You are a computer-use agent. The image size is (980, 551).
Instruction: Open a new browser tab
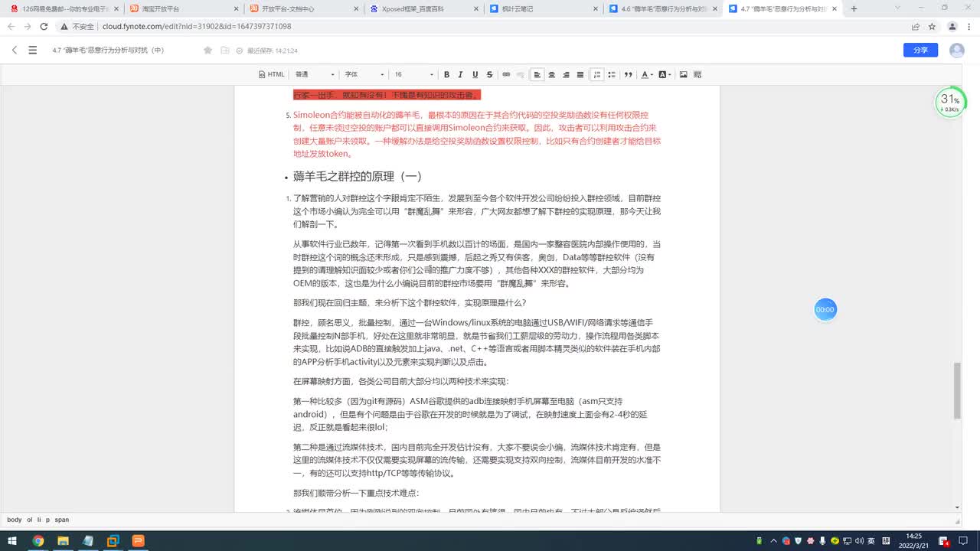[854, 9]
